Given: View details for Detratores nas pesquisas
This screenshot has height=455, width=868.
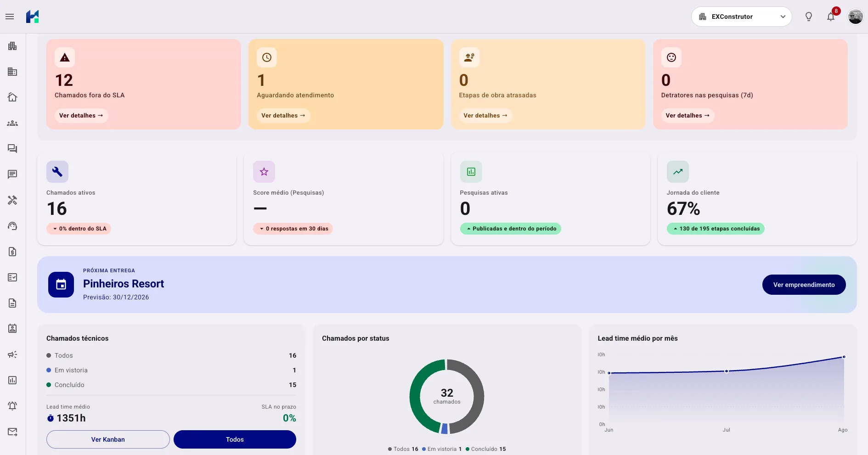Looking at the screenshot, I should pyautogui.click(x=687, y=116).
